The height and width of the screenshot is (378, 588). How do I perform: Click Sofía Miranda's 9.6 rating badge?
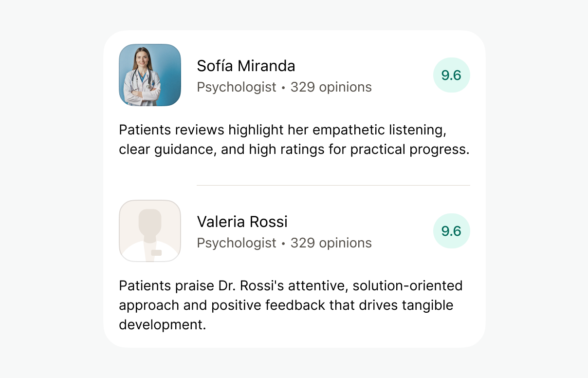[451, 75]
